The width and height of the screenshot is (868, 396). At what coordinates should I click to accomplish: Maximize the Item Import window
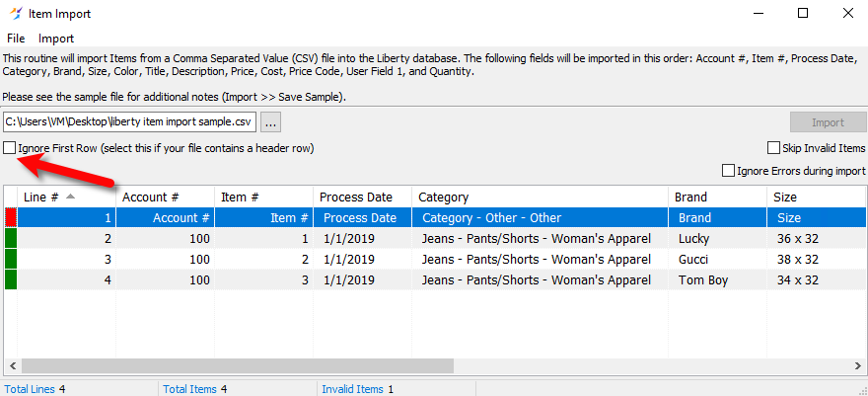(803, 13)
